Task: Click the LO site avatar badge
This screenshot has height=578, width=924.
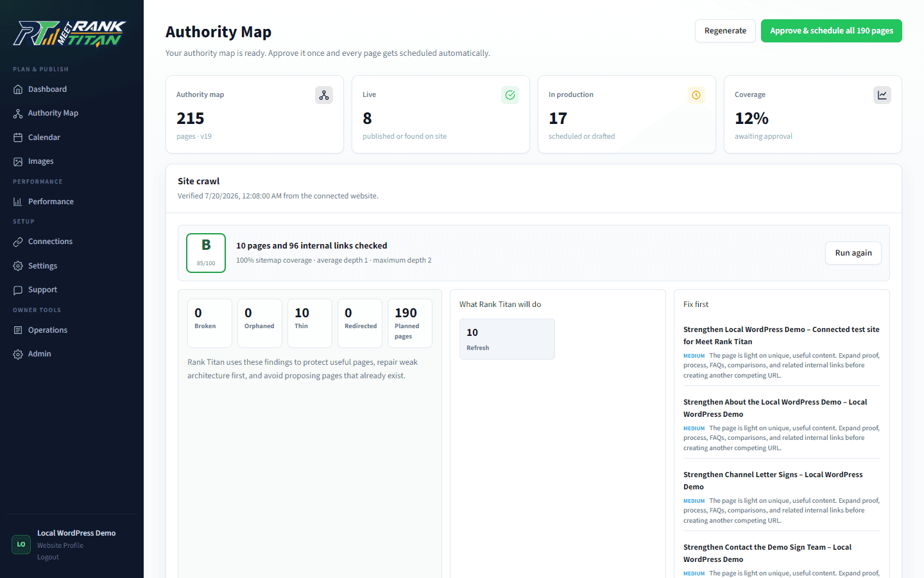Action: tap(21, 545)
